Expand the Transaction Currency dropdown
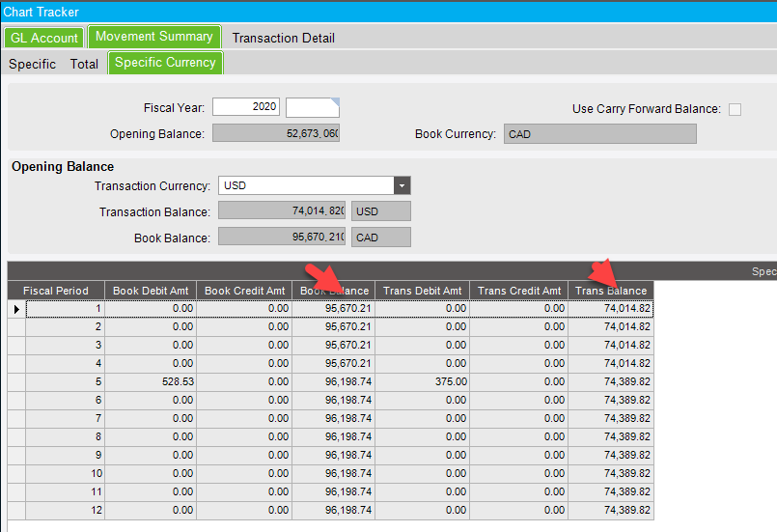Screen dimensions: 777x532 (x=402, y=185)
